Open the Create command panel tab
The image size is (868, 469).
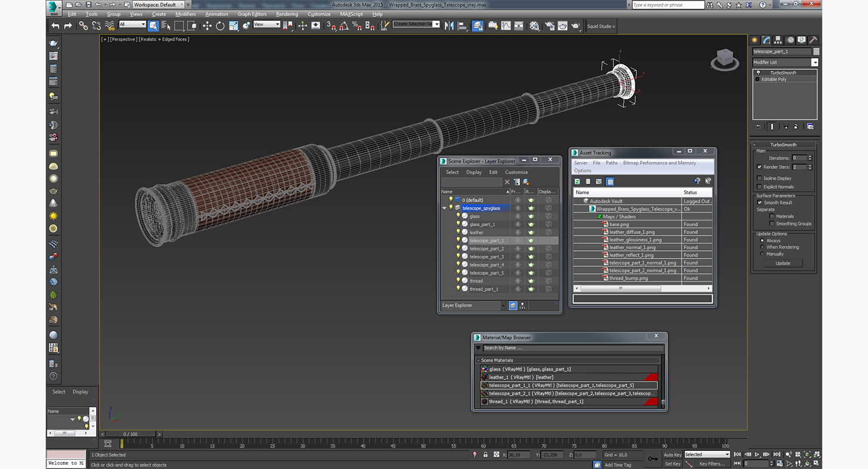click(x=755, y=40)
